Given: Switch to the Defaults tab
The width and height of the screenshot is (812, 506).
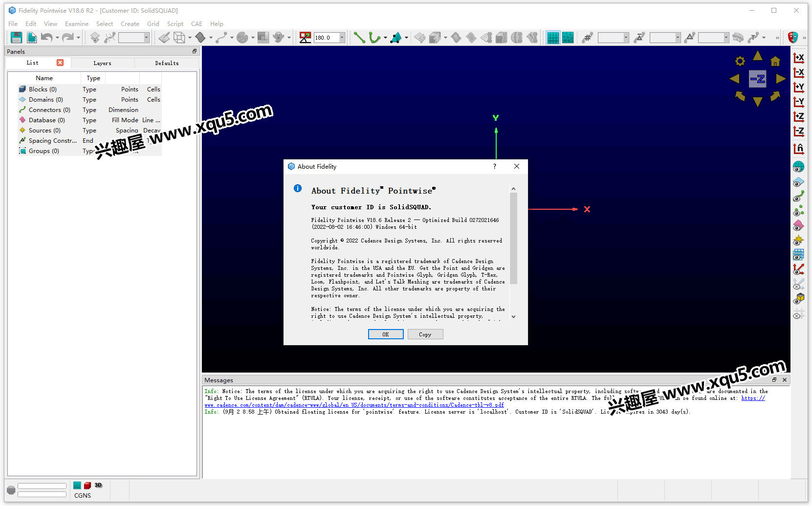Looking at the screenshot, I should [167, 63].
